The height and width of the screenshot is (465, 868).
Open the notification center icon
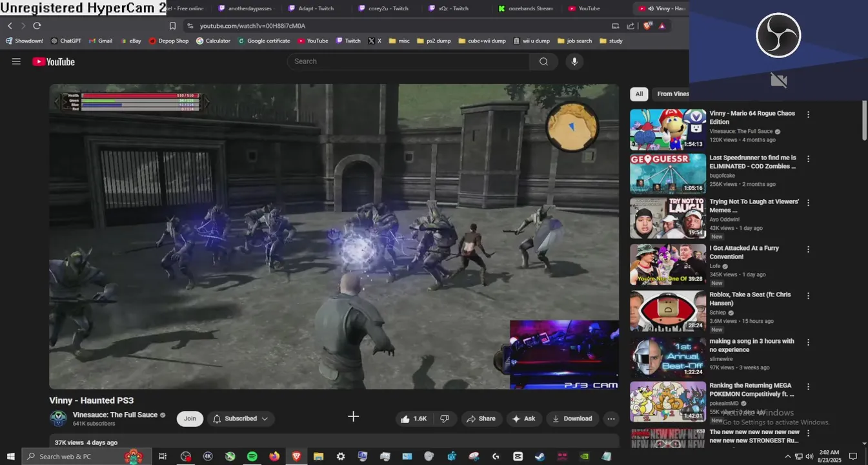853,456
